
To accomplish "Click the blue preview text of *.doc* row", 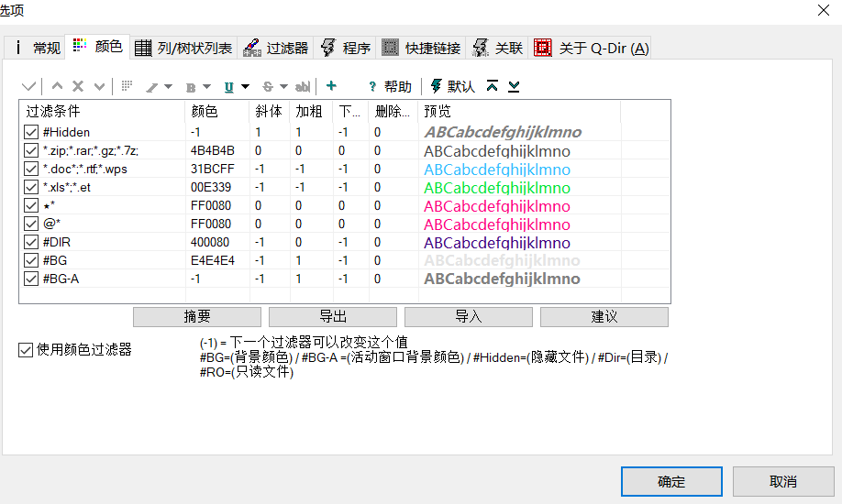I will pyautogui.click(x=497, y=170).
